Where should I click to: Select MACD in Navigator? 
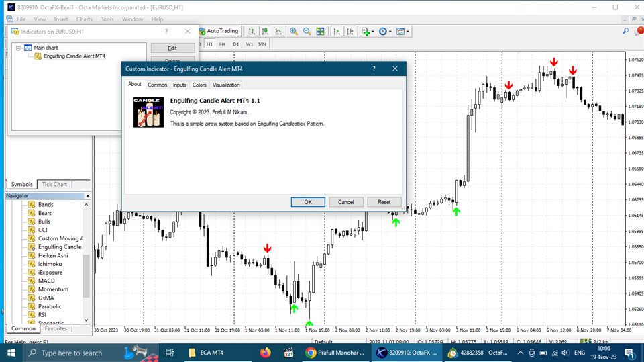tap(46, 281)
